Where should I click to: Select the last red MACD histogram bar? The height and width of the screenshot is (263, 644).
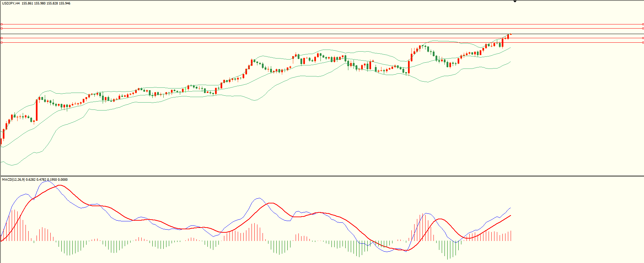pos(510,236)
